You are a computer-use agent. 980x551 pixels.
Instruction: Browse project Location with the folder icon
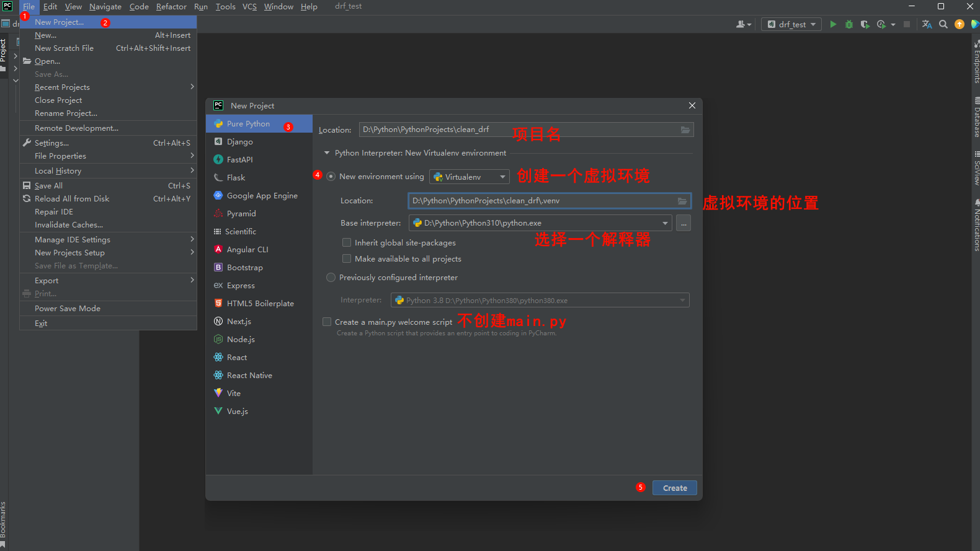(x=685, y=130)
